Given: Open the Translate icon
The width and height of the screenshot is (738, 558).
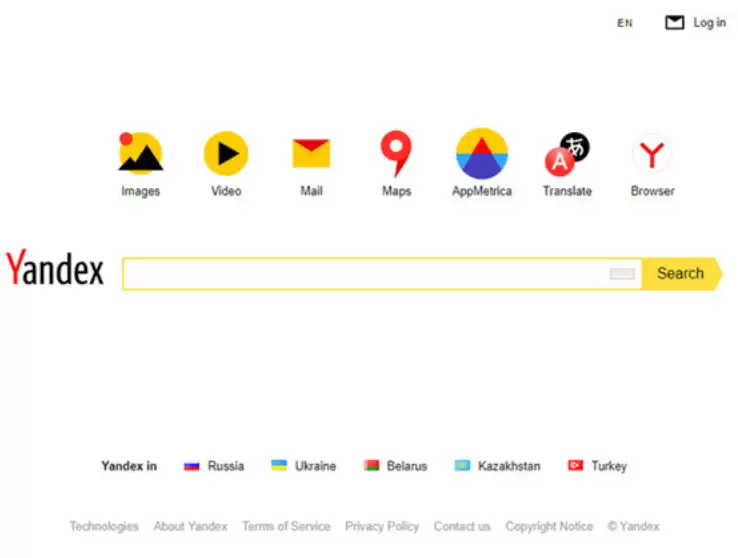Looking at the screenshot, I should tap(567, 154).
